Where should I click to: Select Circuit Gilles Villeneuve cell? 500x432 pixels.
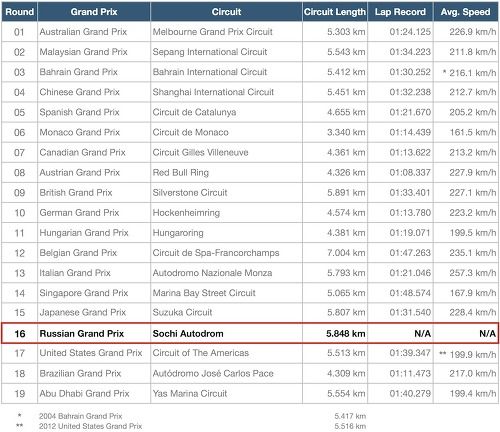pos(226,152)
